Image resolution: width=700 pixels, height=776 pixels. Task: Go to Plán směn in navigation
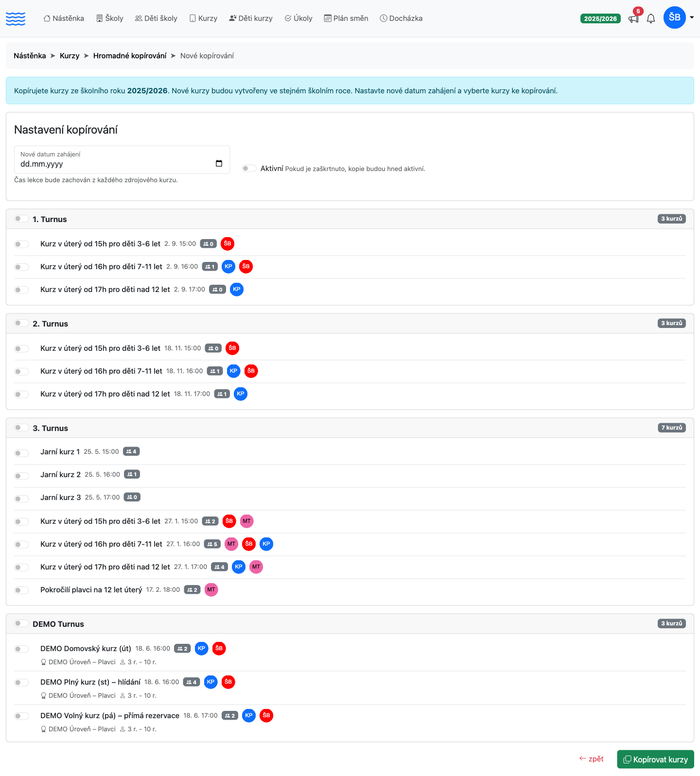click(x=346, y=18)
